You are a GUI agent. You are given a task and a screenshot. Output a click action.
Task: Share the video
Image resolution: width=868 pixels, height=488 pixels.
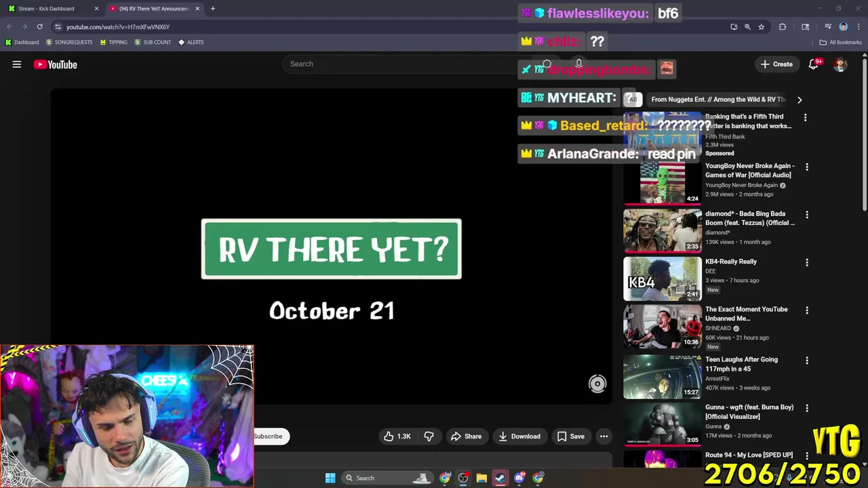coord(466,436)
